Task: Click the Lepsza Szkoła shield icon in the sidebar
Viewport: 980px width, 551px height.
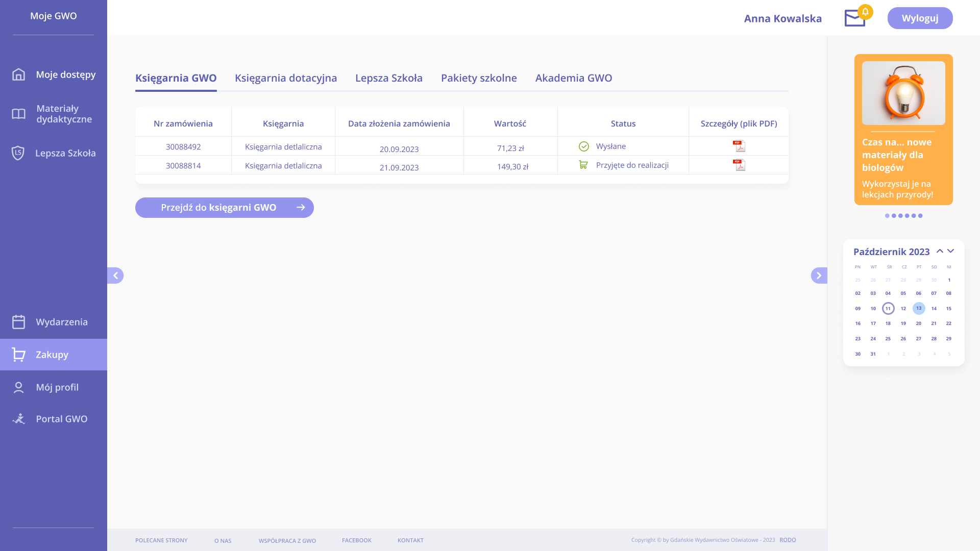Action: pos(18,153)
